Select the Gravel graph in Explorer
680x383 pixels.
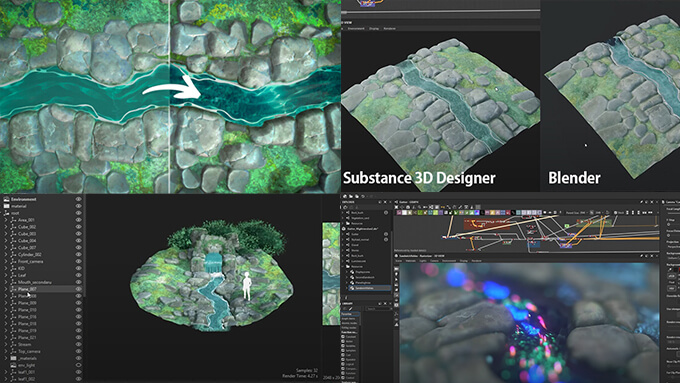click(x=355, y=245)
